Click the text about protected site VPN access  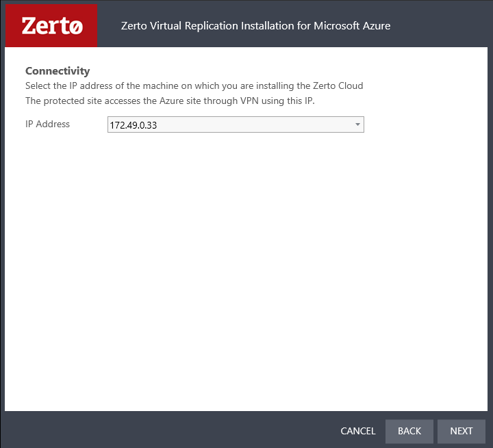coord(170,101)
